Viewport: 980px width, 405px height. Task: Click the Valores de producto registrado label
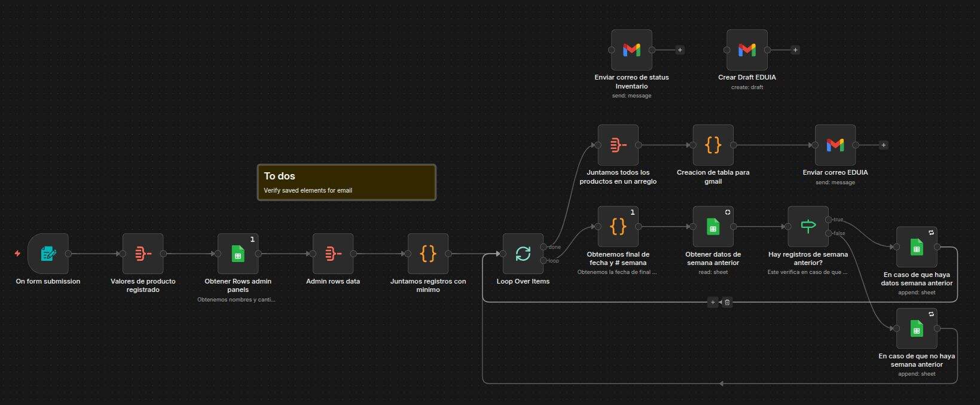[x=143, y=285]
